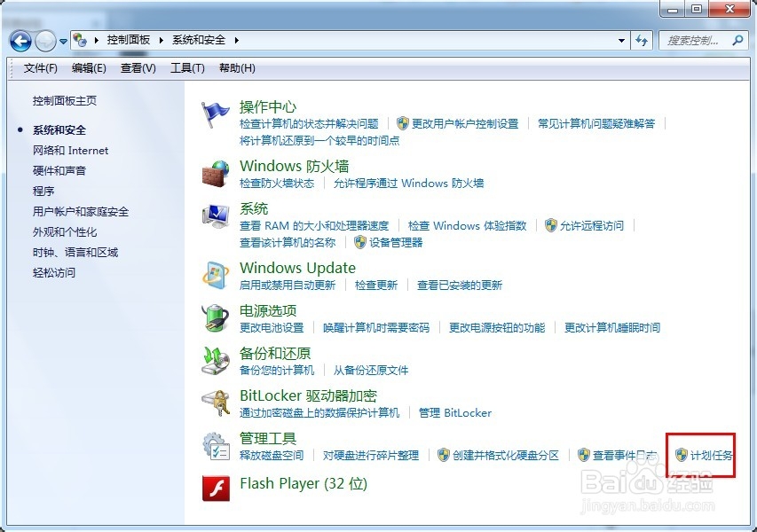Select 外观和个性化 in sidebar
Image resolution: width=757 pixels, height=532 pixels.
65,232
